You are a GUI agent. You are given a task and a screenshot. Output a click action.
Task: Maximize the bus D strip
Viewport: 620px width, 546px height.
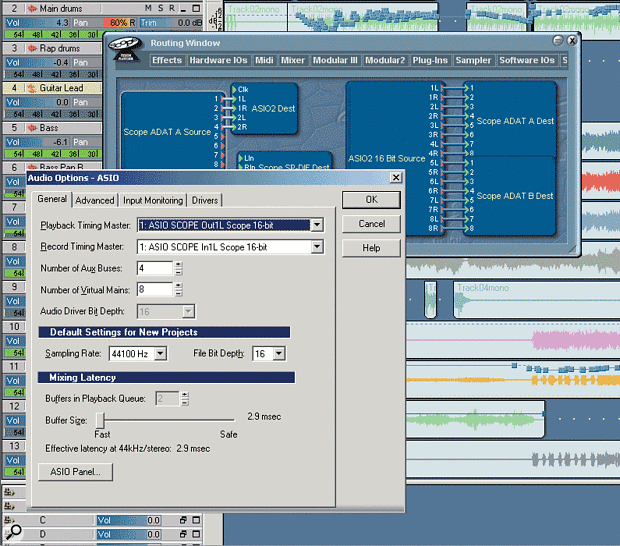[196, 534]
